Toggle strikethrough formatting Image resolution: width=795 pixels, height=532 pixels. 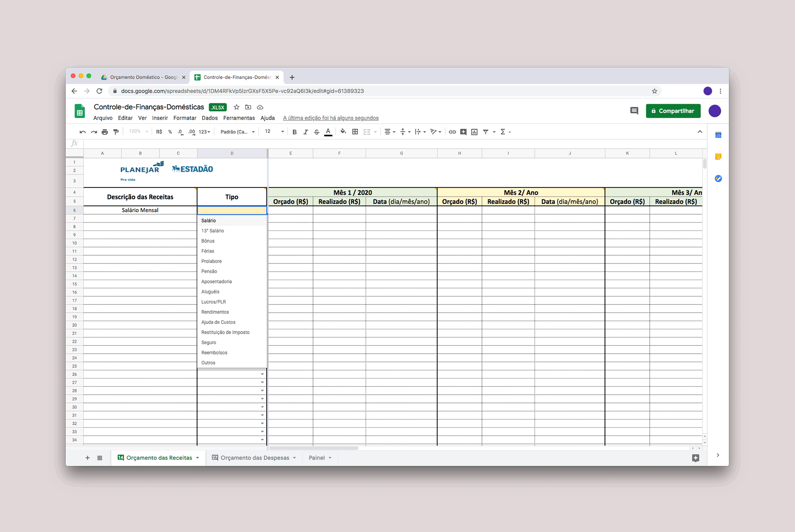(317, 132)
